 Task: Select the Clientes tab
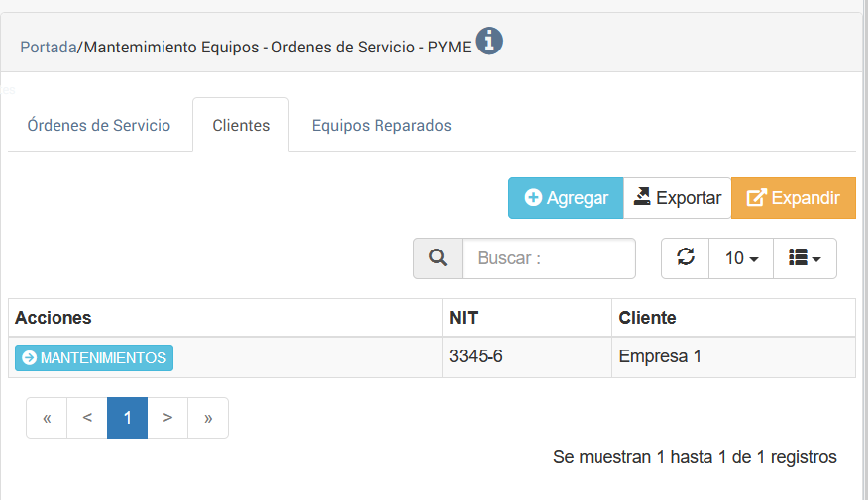pos(241,126)
